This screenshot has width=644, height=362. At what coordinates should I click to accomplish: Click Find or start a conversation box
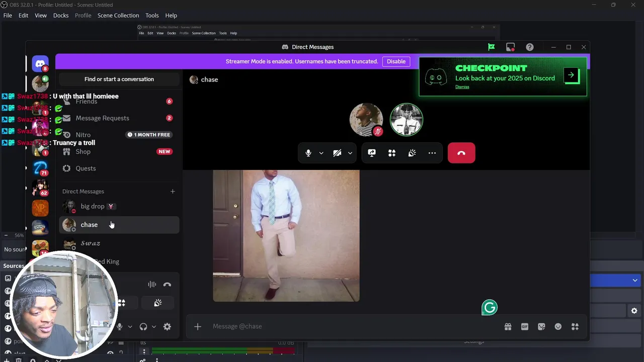tap(119, 79)
